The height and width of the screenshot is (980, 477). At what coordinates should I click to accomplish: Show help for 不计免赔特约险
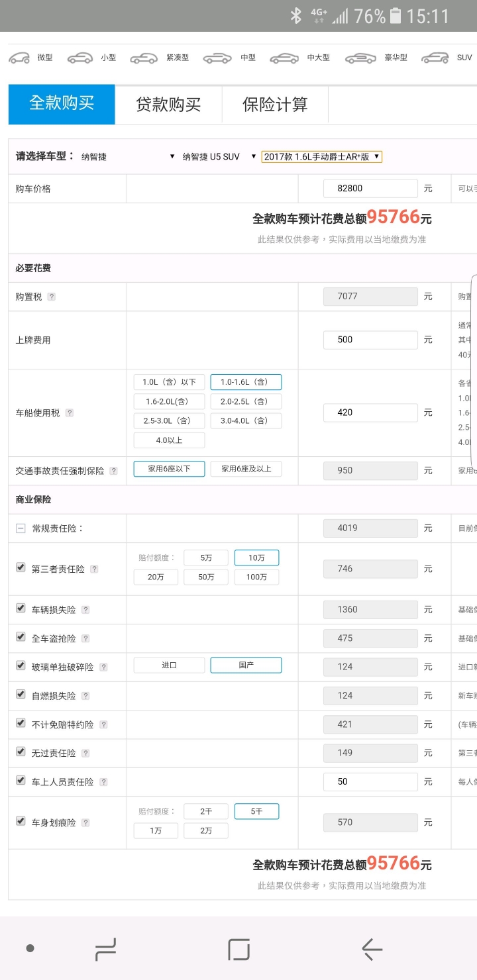pyautogui.click(x=103, y=725)
